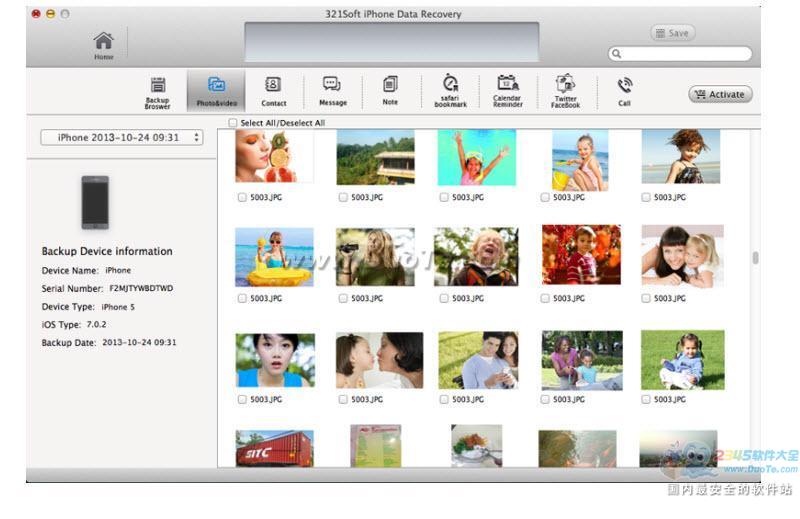Focus the search input field
The height and width of the screenshot is (519, 800).
tap(680, 54)
